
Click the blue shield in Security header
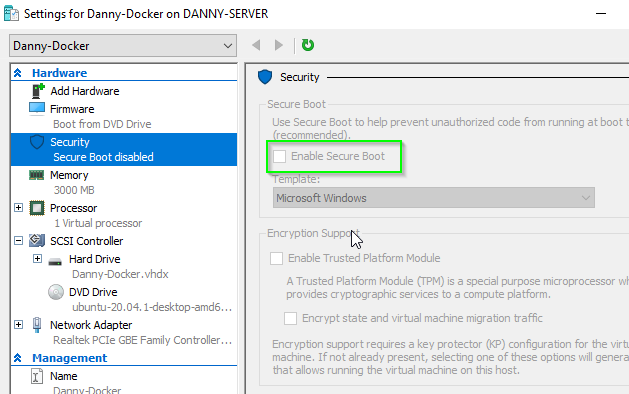tap(265, 77)
